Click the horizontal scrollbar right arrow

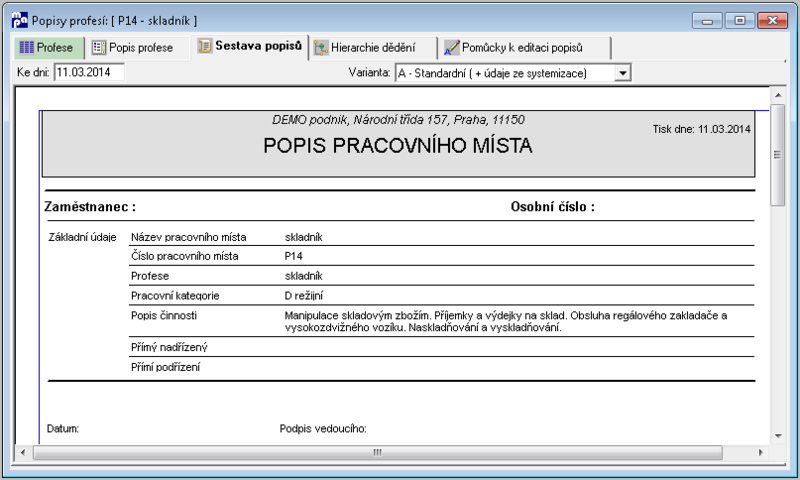[x=760, y=452]
